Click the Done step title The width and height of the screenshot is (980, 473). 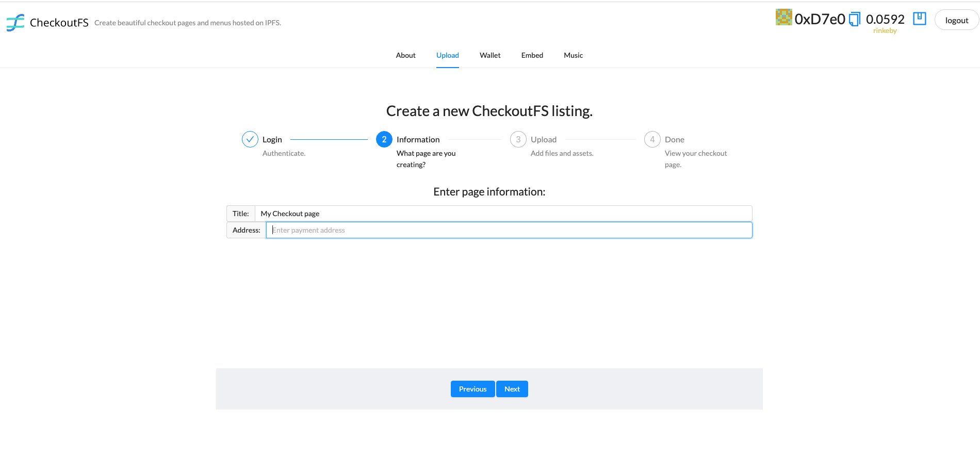click(x=675, y=139)
